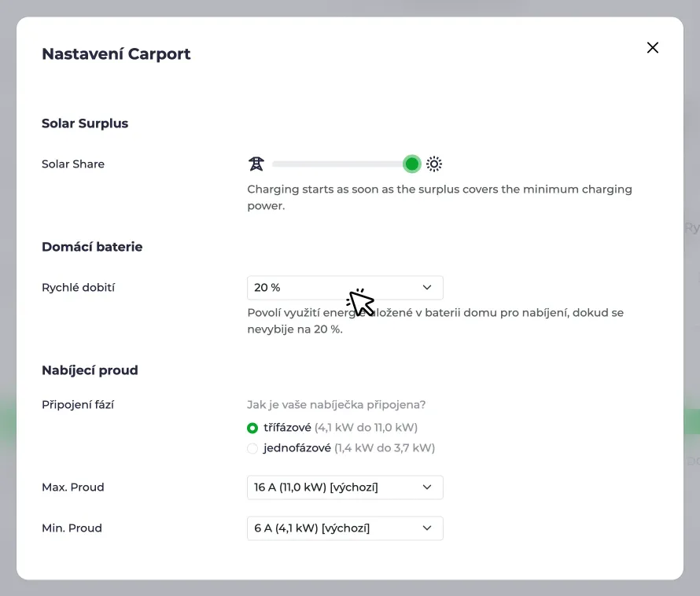This screenshot has height=596, width=700.
Task: Click the Nabíjecí proud section heading
Action: tap(90, 370)
